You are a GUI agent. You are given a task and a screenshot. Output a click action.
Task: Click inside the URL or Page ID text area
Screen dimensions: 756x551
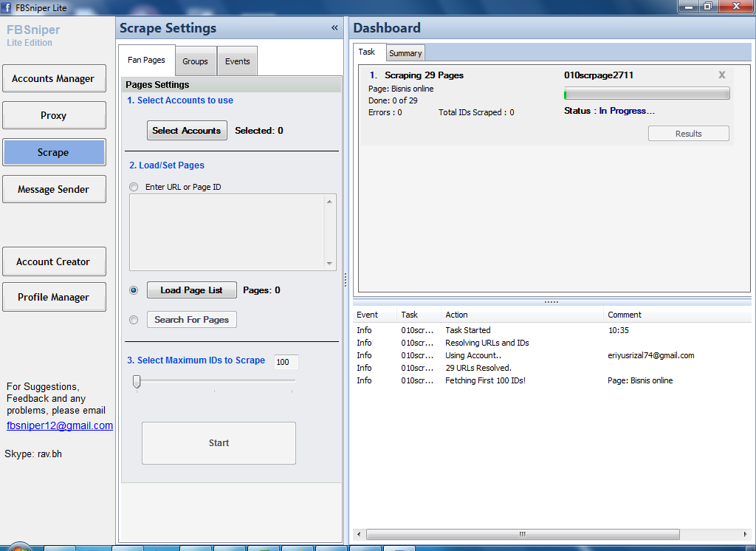pos(227,232)
